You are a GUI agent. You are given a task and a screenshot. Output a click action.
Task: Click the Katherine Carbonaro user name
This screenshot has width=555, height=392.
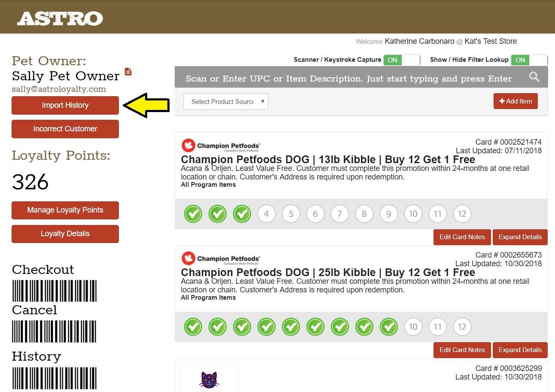pyautogui.click(x=419, y=41)
